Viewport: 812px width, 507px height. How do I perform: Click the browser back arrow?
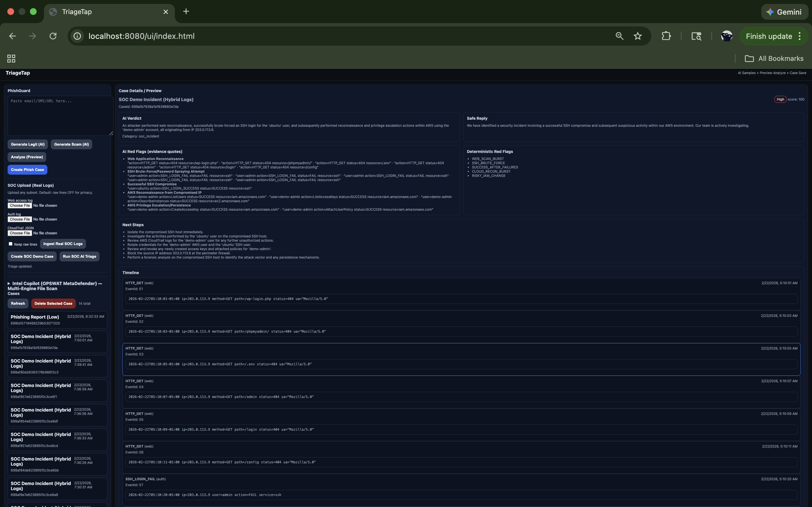(12, 36)
